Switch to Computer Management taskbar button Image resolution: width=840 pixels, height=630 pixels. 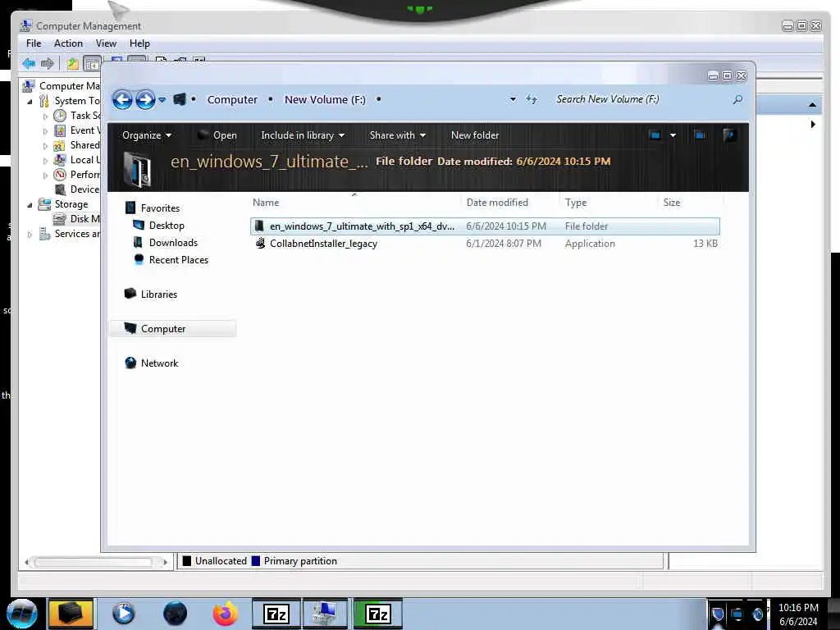coord(325,614)
